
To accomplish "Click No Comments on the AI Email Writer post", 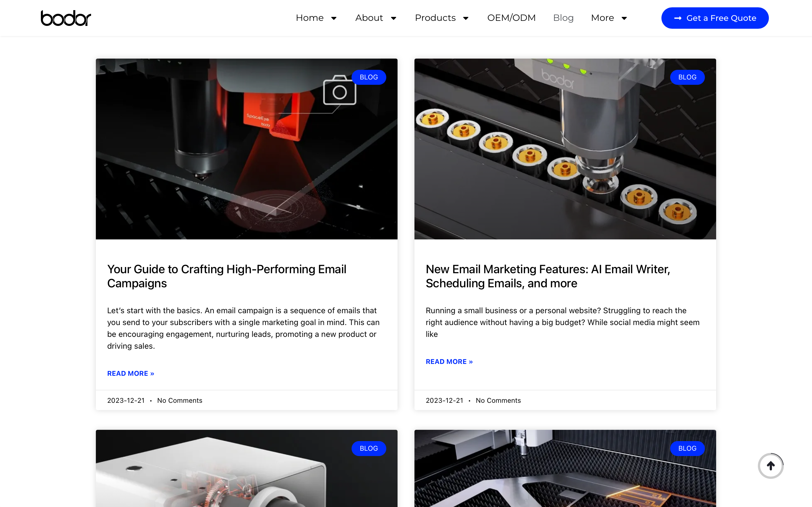I will [498, 400].
